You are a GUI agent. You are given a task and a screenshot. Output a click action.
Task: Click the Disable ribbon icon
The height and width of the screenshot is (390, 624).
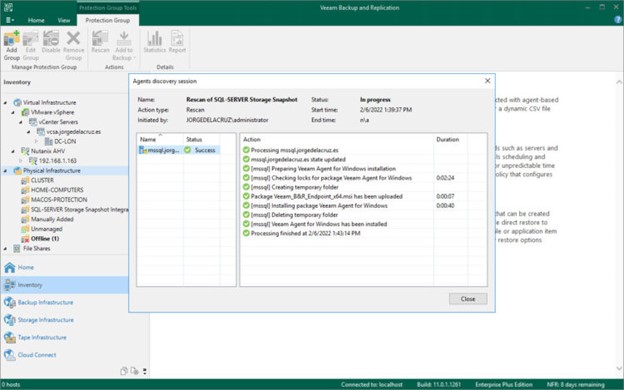(51, 42)
